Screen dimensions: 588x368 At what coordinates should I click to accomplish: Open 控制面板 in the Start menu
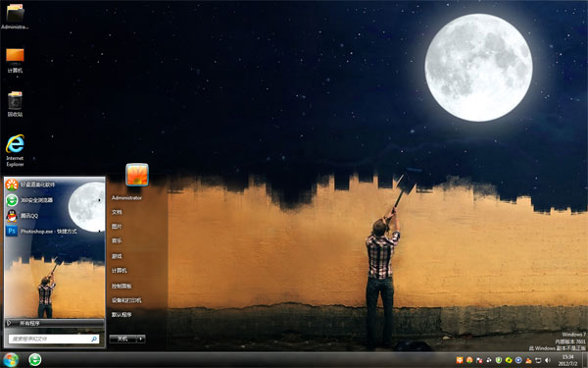(x=122, y=287)
